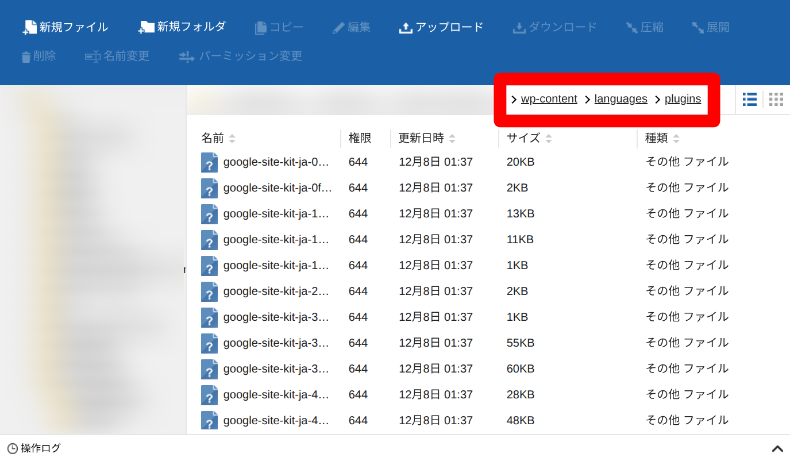The height and width of the screenshot is (460, 790).
Task: Create a new folder with 新規フォルダ
Action: coord(182,27)
